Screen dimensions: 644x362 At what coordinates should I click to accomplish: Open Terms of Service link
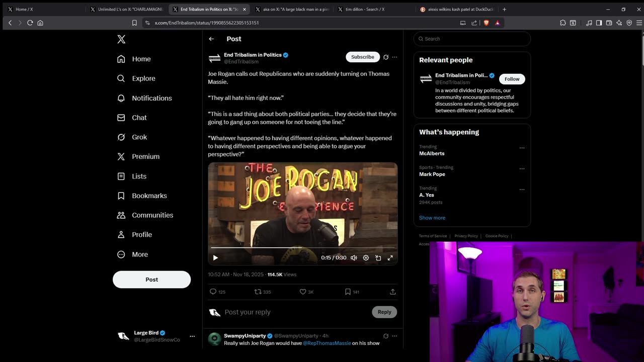[x=433, y=236]
